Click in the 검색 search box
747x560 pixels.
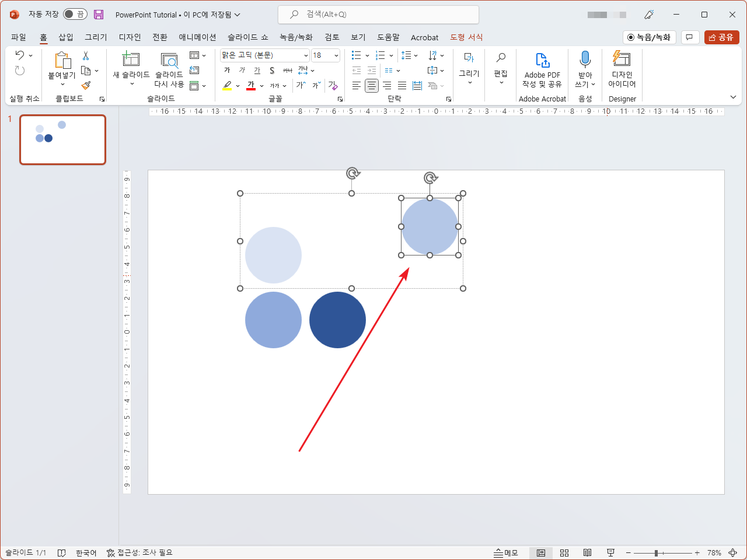tap(378, 15)
